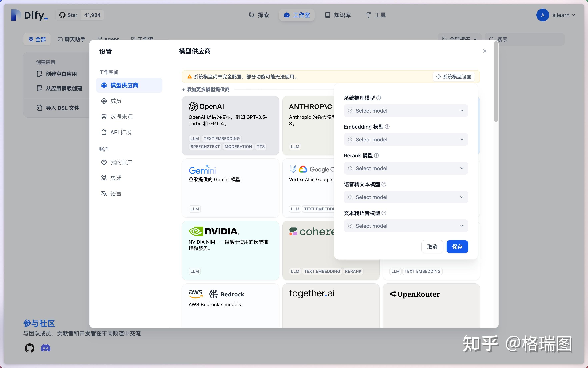Click help icon next to Embedding 模型
This screenshot has height=368, width=588.
(x=387, y=127)
